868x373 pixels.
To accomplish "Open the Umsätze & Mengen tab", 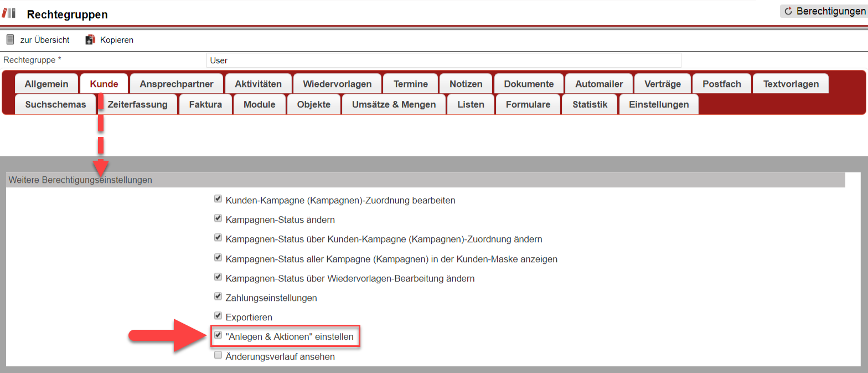I will coord(394,104).
